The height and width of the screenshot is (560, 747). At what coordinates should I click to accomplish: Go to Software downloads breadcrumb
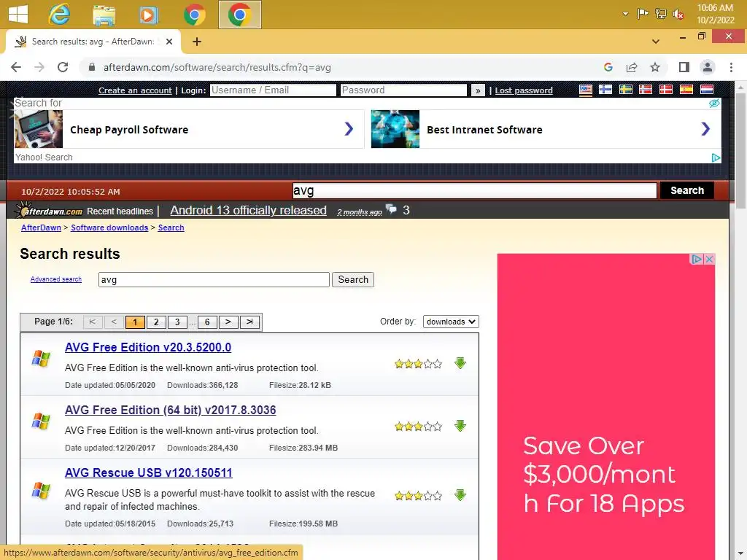pos(109,227)
